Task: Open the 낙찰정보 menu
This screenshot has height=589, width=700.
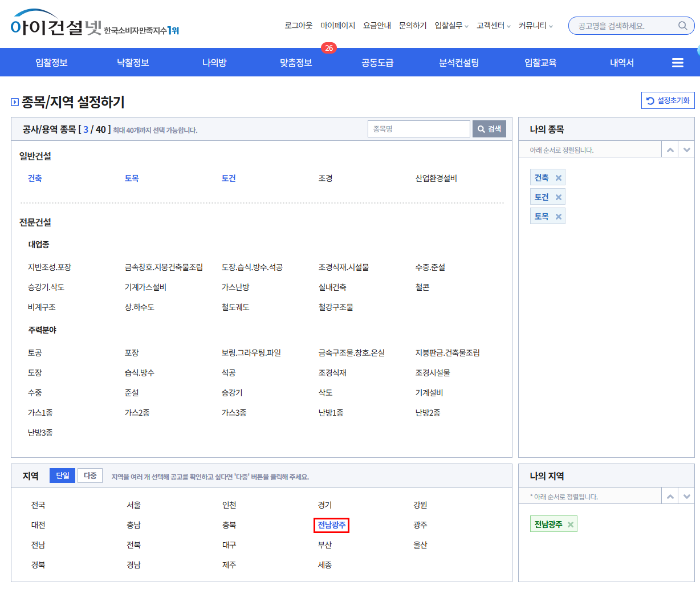Action: 133,63
